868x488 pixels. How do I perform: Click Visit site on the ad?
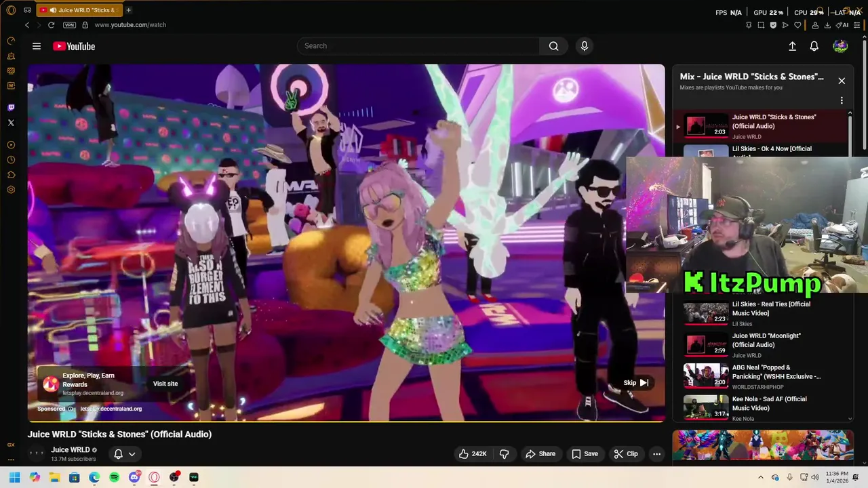pyautogui.click(x=165, y=384)
